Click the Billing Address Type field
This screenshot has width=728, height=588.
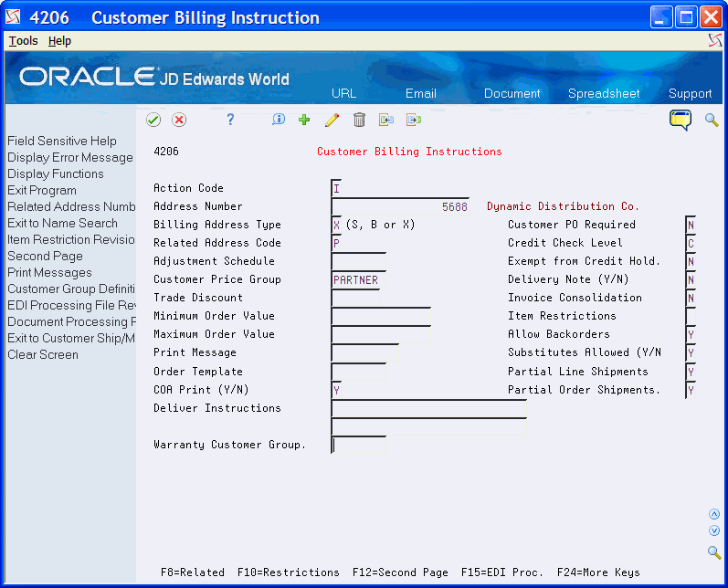[337, 226]
